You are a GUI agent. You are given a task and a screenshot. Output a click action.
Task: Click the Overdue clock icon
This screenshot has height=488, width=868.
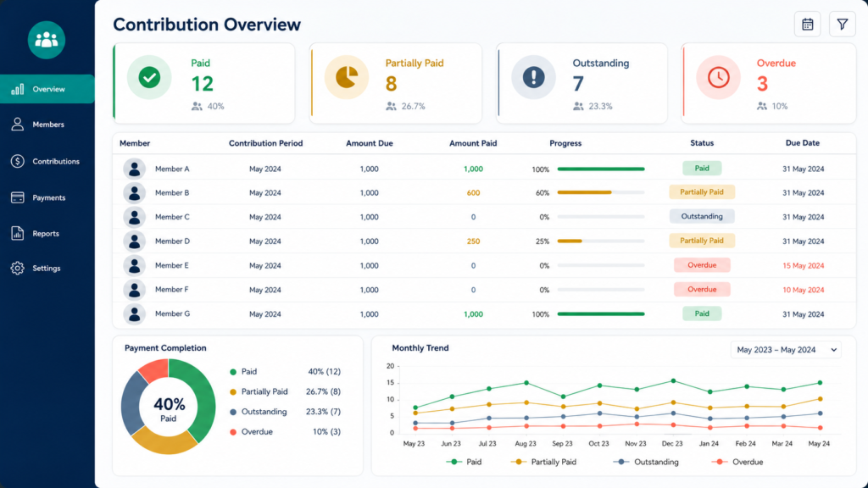(x=718, y=77)
